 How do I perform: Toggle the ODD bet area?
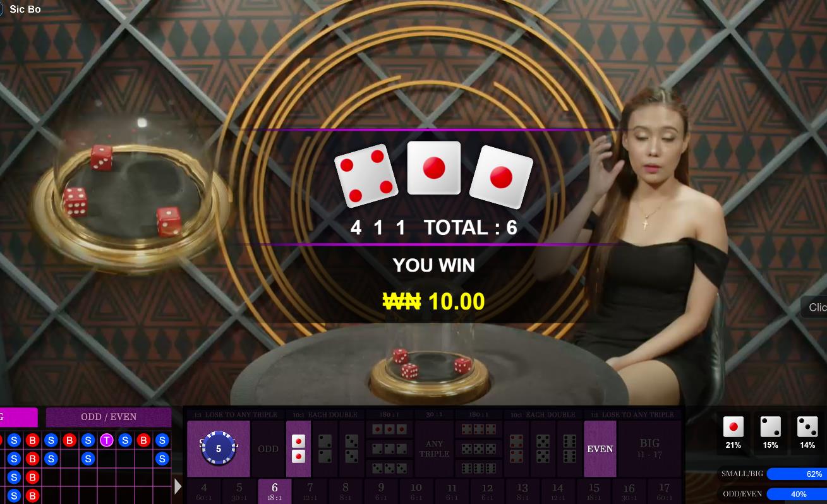(x=268, y=449)
